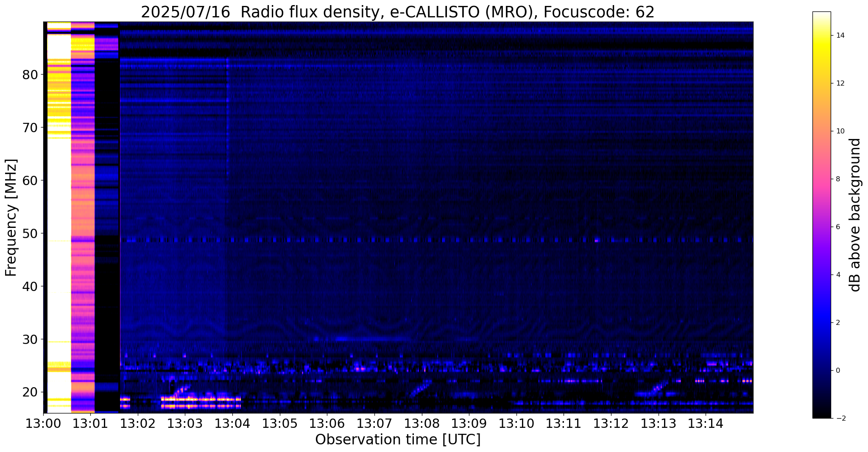Select the 13:06 time tick label
The height and width of the screenshot is (452, 868).
pos(327,423)
